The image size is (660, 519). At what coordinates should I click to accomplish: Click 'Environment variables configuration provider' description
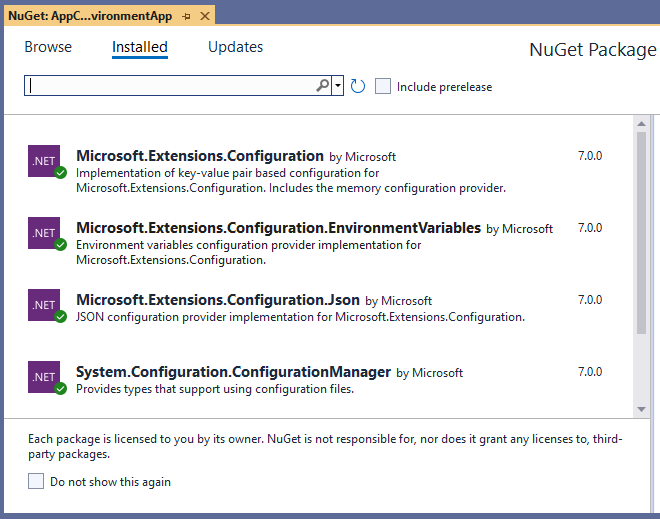(x=249, y=253)
